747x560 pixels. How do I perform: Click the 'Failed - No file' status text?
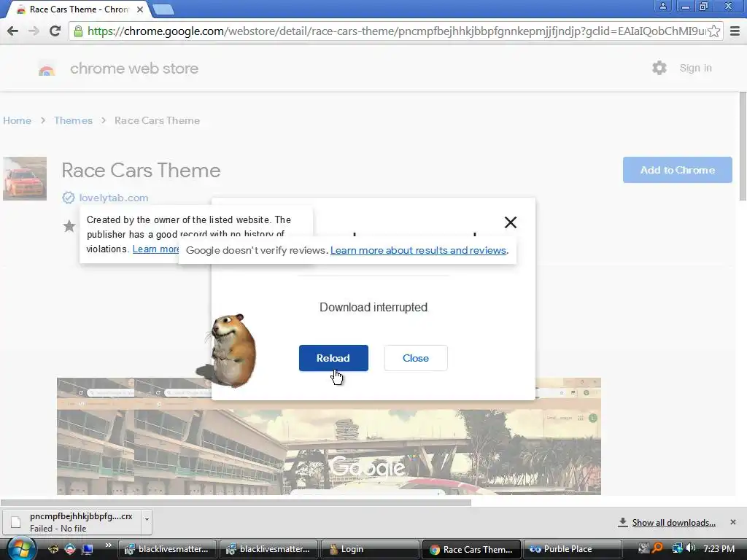(x=58, y=529)
